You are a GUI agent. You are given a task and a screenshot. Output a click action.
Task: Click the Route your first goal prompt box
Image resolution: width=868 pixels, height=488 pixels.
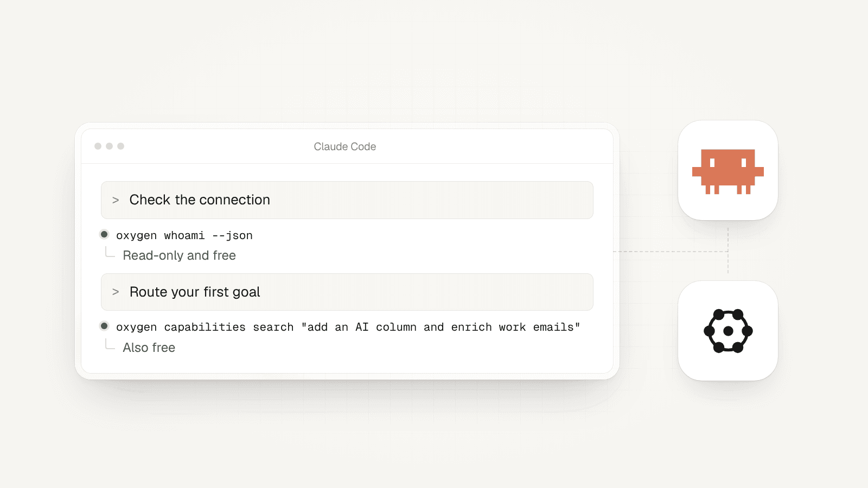coord(347,292)
